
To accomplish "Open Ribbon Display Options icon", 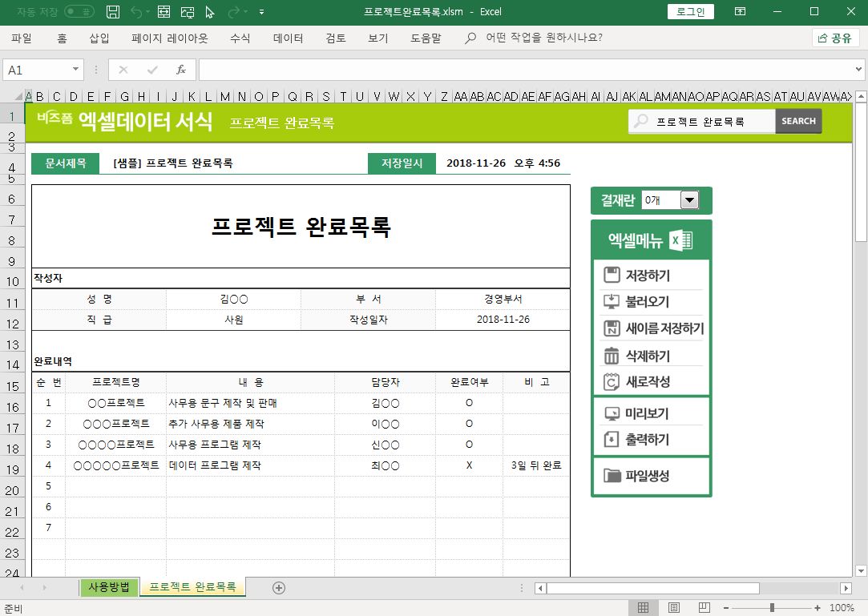I will coord(740,12).
